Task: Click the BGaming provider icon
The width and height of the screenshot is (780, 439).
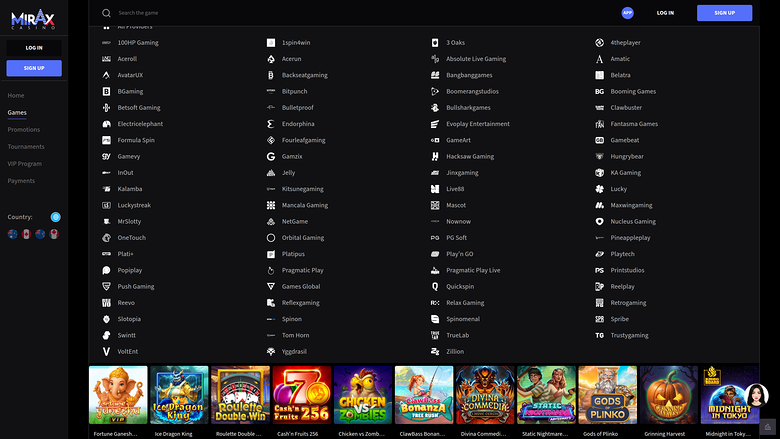Action: (106, 91)
